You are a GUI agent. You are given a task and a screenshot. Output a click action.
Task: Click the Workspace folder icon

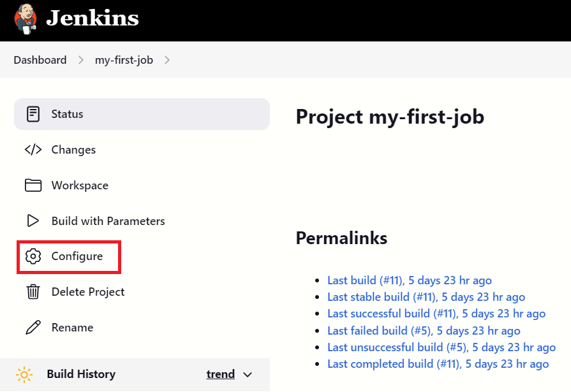pos(33,185)
